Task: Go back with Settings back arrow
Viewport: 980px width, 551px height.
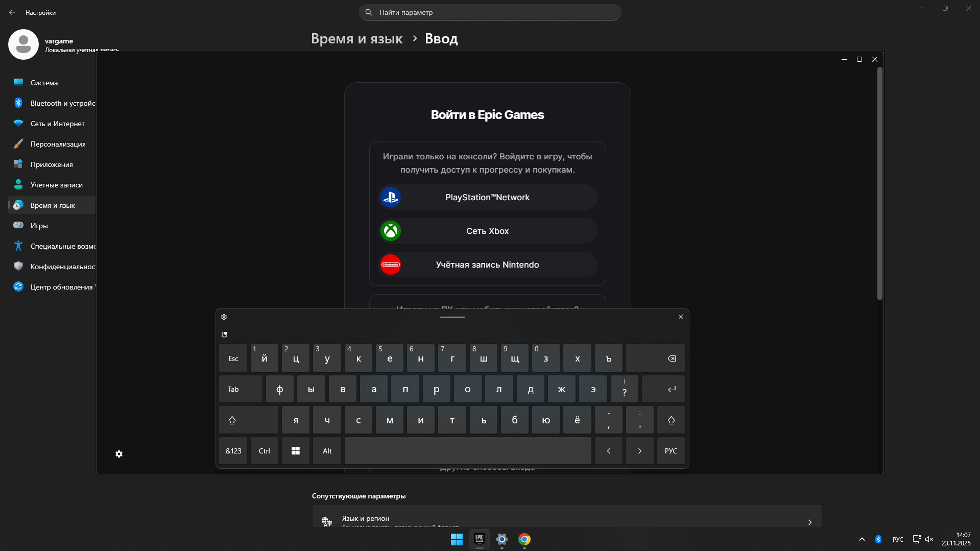Action: 12,12
